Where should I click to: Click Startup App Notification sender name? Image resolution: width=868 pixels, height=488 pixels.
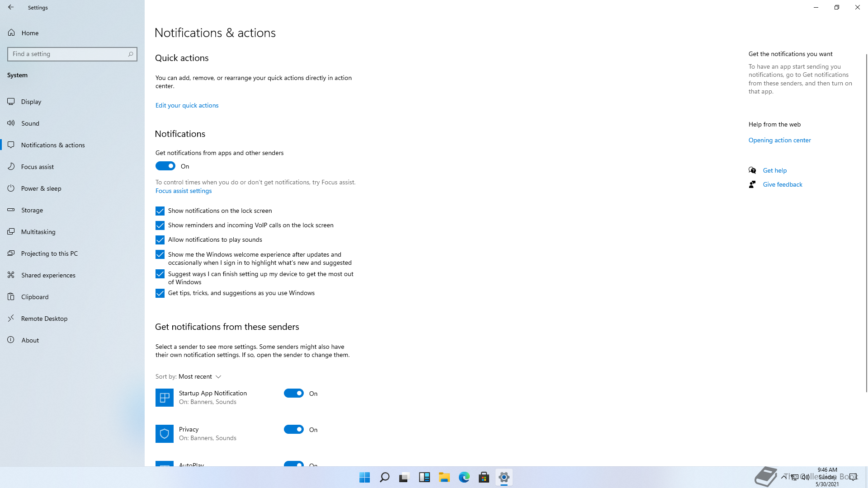212,393
